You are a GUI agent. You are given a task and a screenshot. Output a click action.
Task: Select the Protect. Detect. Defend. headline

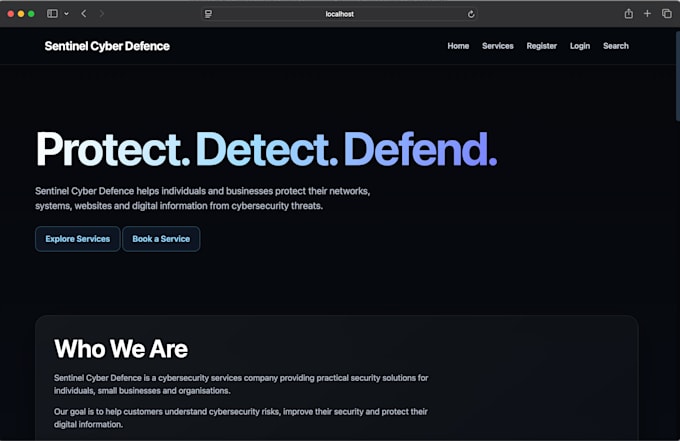[266, 150]
